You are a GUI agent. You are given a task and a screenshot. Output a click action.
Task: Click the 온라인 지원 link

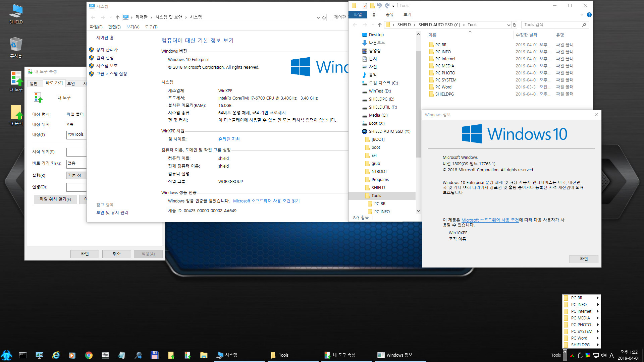click(229, 139)
